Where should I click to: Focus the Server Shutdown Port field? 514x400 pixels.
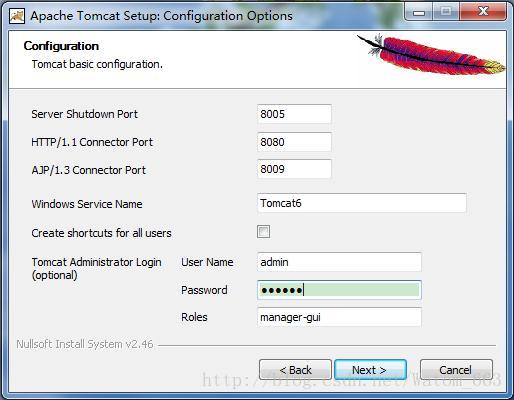294,114
